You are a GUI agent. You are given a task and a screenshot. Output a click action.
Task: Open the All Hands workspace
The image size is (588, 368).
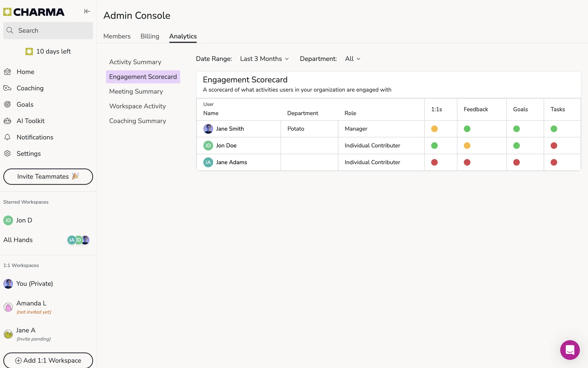[18, 240]
